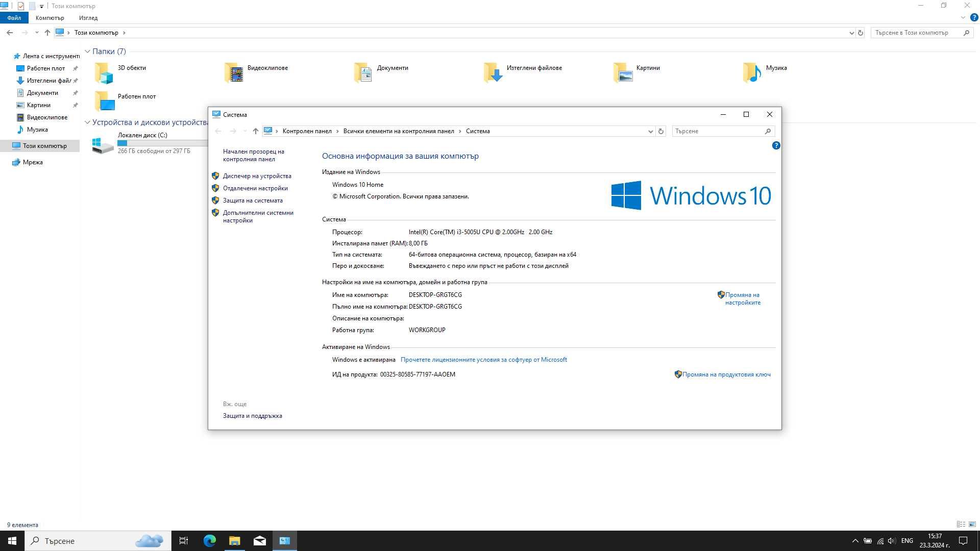Open the Документи folder icon

363,73
